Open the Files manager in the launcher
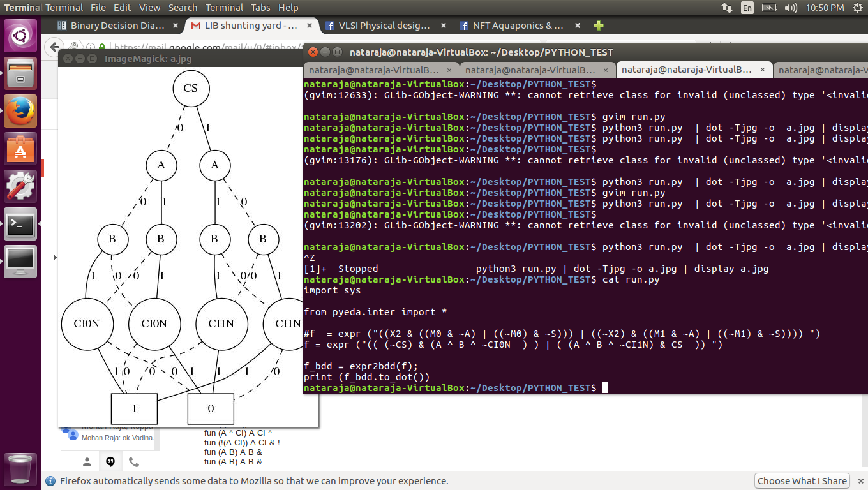The image size is (868, 490). click(x=20, y=73)
